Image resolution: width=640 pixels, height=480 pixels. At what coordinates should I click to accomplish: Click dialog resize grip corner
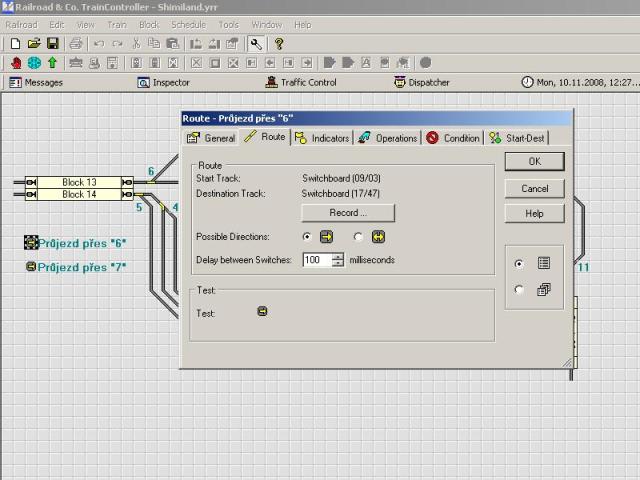567,363
